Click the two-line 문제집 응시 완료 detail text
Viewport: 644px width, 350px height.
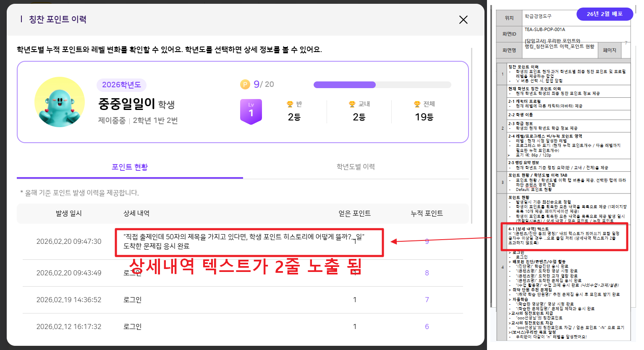pyautogui.click(x=243, y=241)
